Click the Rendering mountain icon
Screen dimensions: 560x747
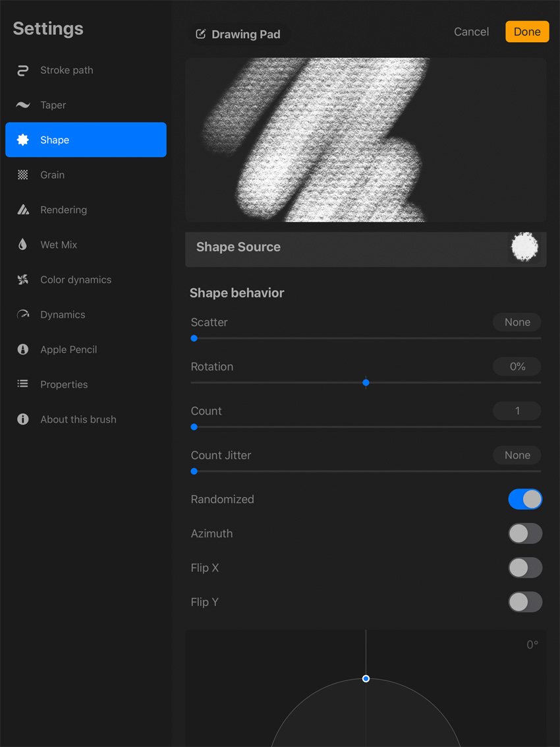[x=23, y=210]
